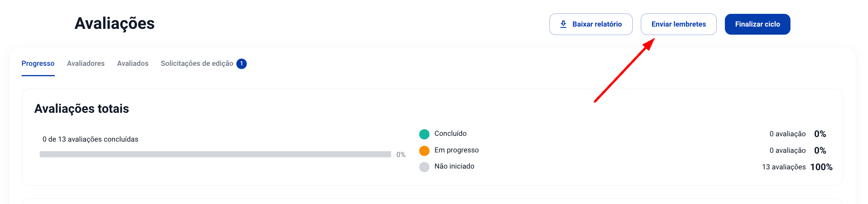Click the Enviar lembretes button
This screenshot has width=868, height=204.
679,24
